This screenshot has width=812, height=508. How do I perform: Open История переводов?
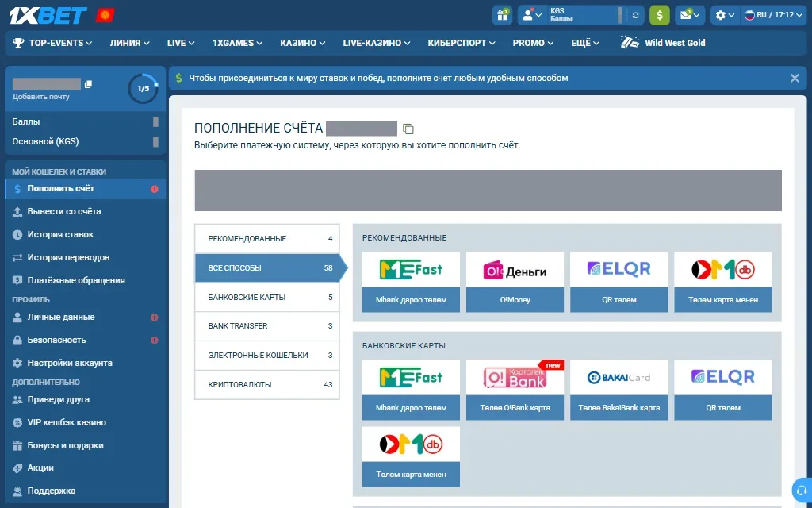click(86, 257)
